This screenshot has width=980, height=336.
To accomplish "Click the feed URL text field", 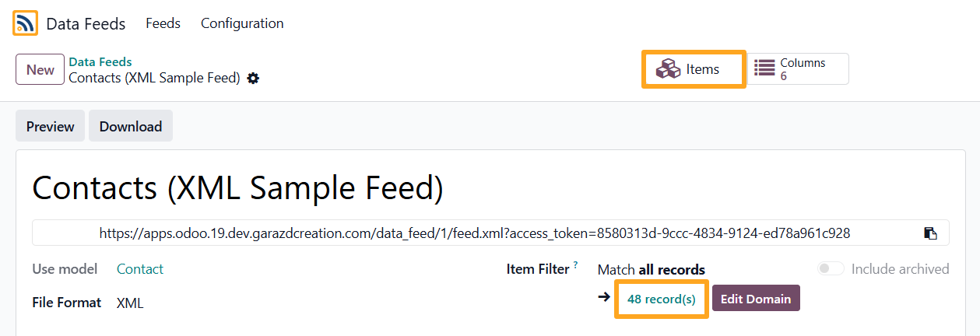I will [x=475, y=233].
